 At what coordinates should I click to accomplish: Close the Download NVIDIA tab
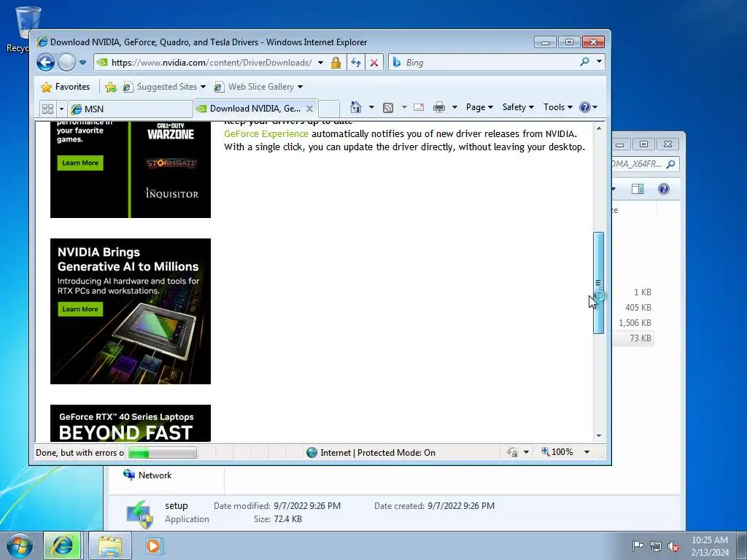click(309, 109)
